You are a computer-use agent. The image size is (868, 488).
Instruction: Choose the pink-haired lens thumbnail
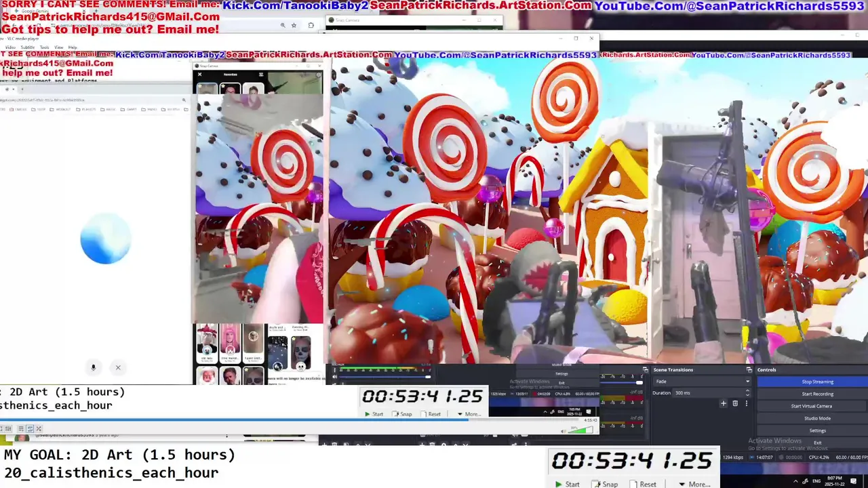point(230,342)
